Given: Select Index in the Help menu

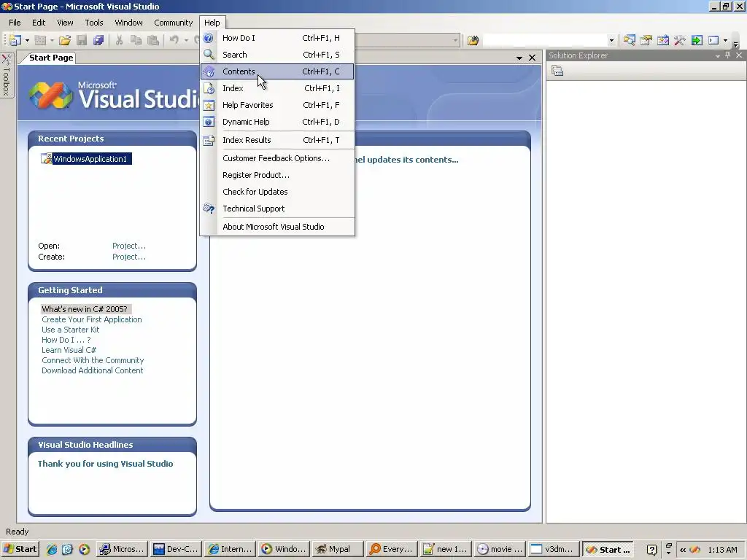Looking at the screenshot, I should 277,88.
